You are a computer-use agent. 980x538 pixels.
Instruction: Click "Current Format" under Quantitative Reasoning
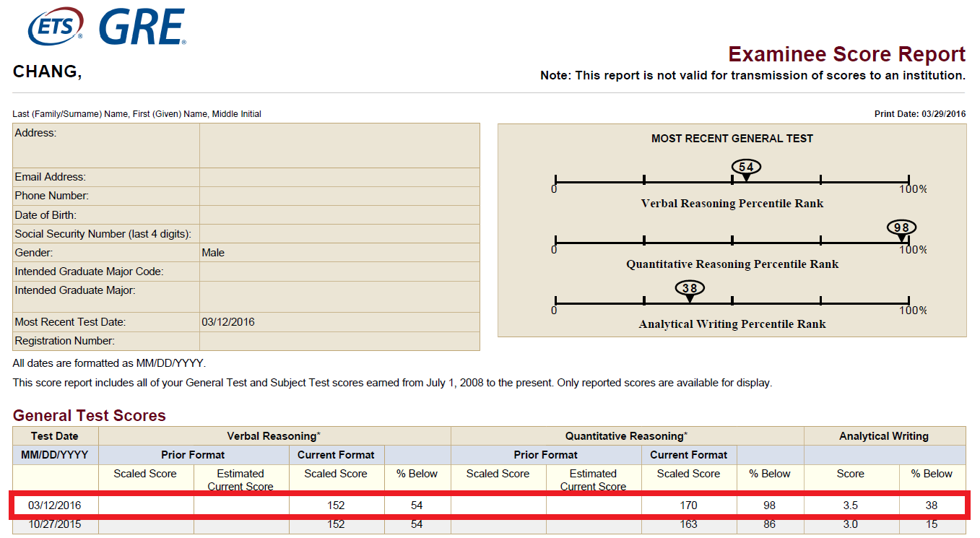pyautogui.click(x=689, y=455)
